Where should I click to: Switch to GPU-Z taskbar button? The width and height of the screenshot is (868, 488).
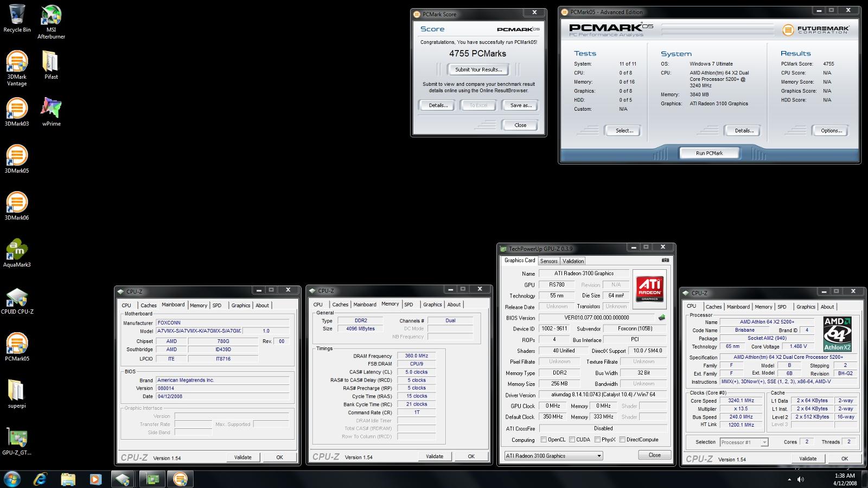point(152,479)
